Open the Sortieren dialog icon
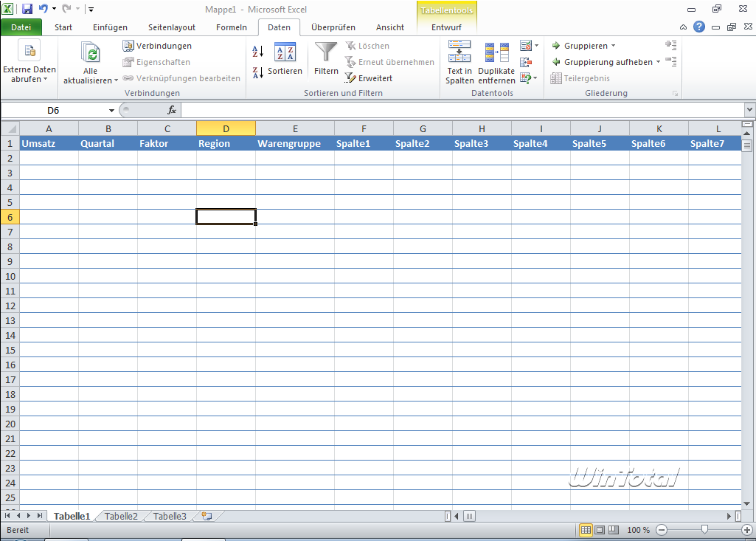 tap(285, 52)
